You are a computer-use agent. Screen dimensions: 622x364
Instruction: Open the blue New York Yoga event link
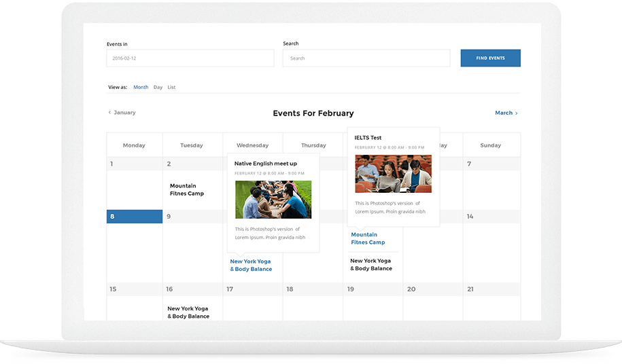pos(251,265)
